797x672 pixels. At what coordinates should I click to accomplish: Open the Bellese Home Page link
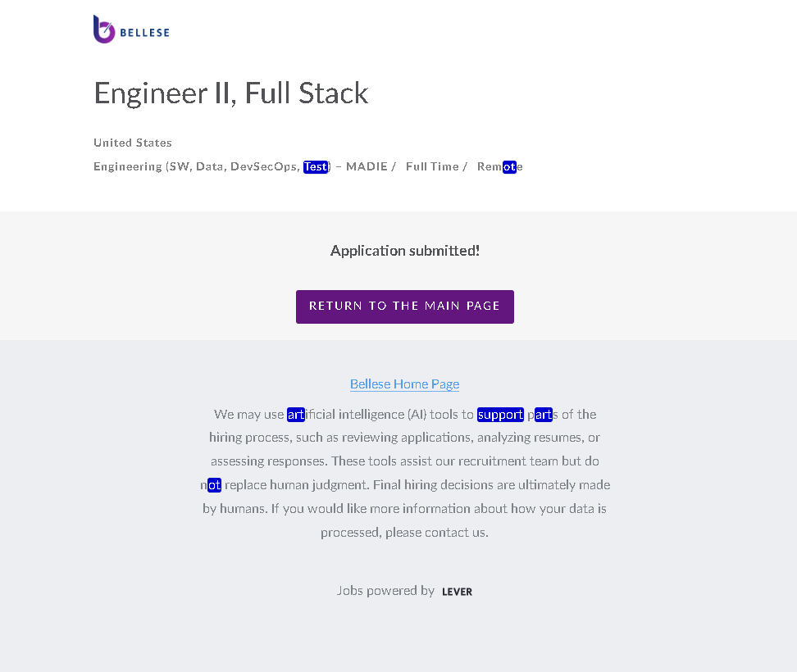tap(404, 384)
